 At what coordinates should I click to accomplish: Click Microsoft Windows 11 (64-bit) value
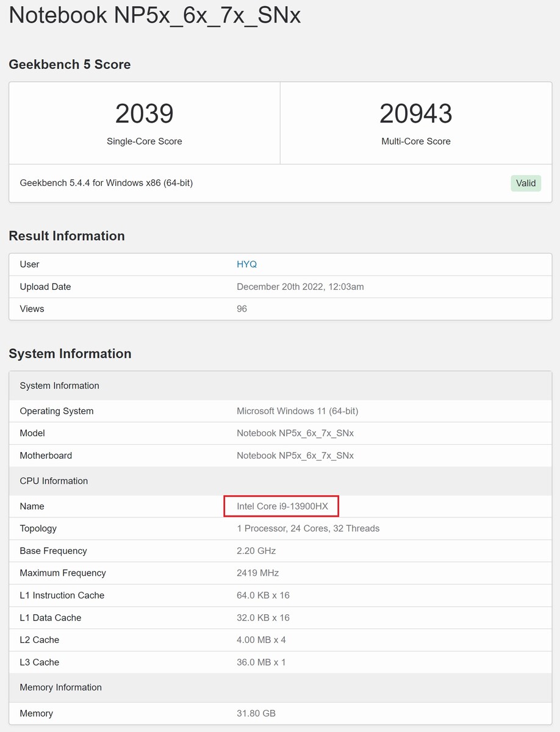coord(297,411)
